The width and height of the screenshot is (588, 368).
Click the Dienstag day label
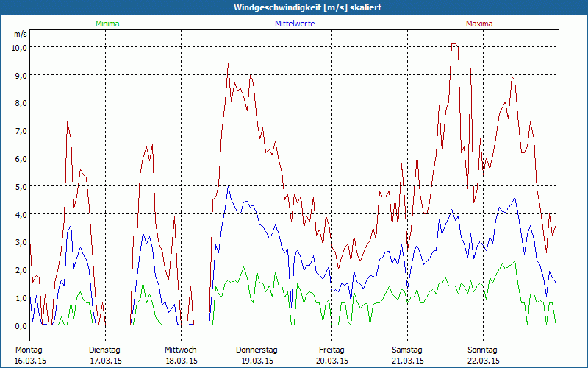104,350
